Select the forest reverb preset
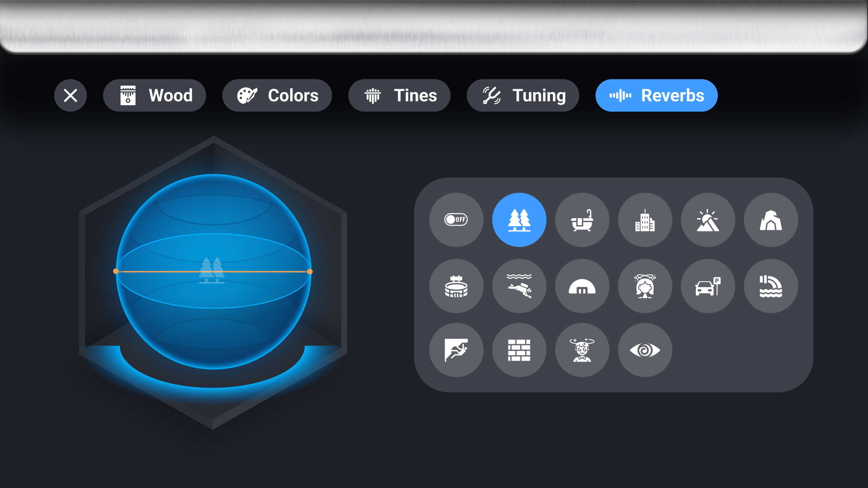868x488 pixels. point(519,220)
